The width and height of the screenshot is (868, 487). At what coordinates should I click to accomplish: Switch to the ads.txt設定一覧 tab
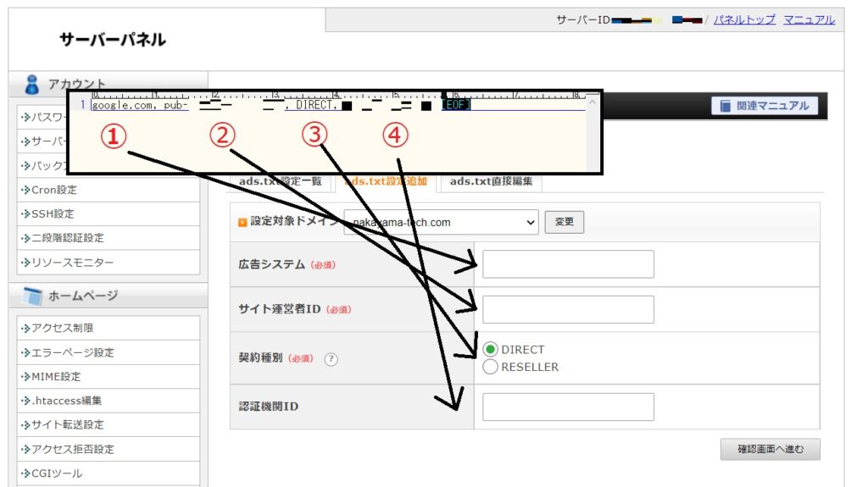pyautogui.click(x=280, y=181)
